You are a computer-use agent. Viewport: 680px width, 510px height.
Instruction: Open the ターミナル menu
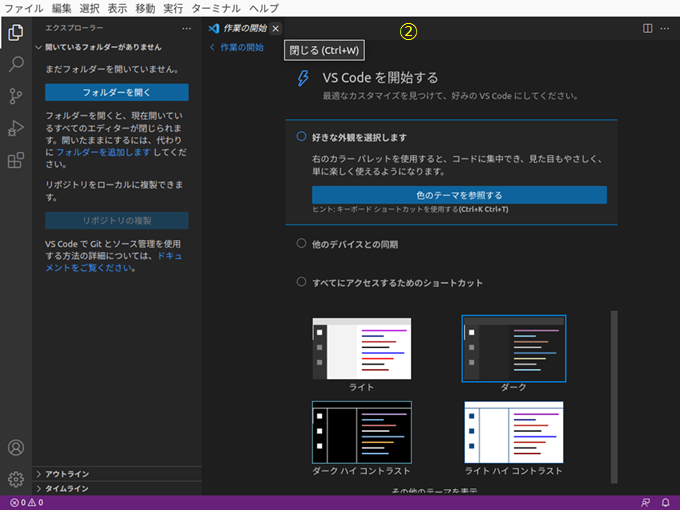click(x=215, y=8)
